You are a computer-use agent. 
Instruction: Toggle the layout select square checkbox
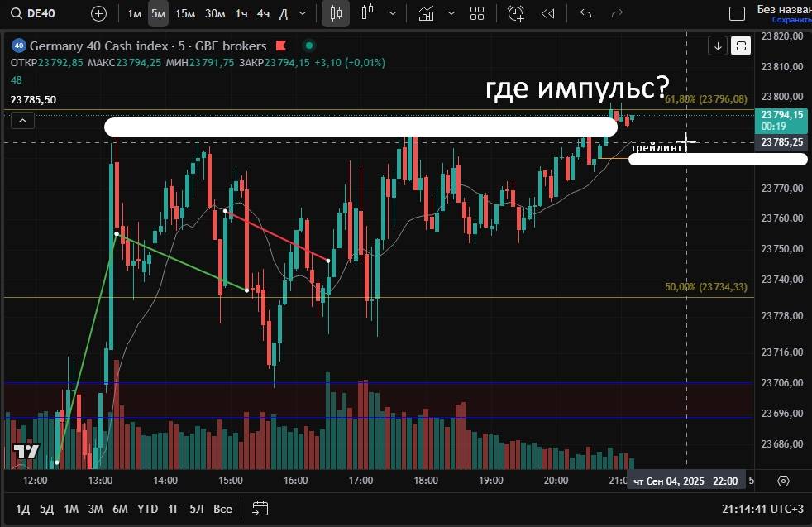point(738,13)
